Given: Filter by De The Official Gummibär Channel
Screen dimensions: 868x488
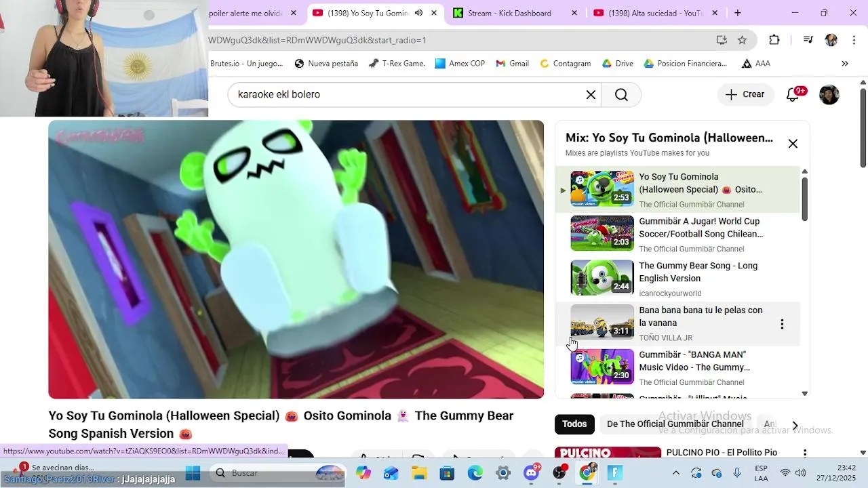Looking at the screenshot, I should click(x=675, y=424).
